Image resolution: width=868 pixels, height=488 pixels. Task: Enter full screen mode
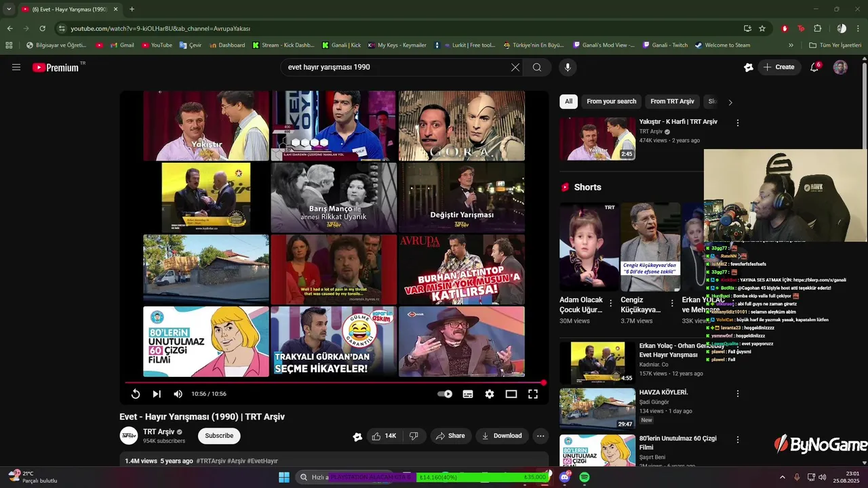coord(533,394)
